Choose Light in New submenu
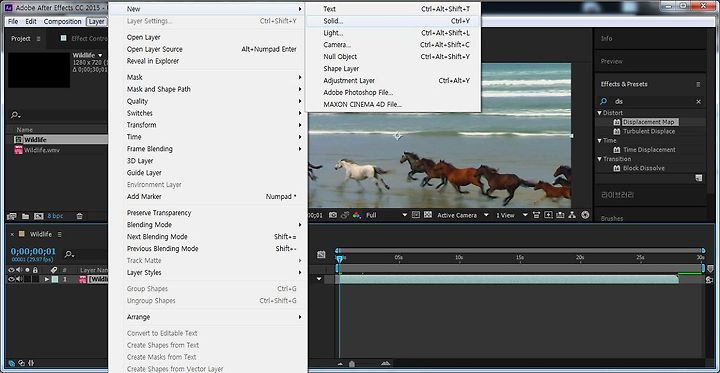This screenshot has width=720, height=373. point(393,33)
